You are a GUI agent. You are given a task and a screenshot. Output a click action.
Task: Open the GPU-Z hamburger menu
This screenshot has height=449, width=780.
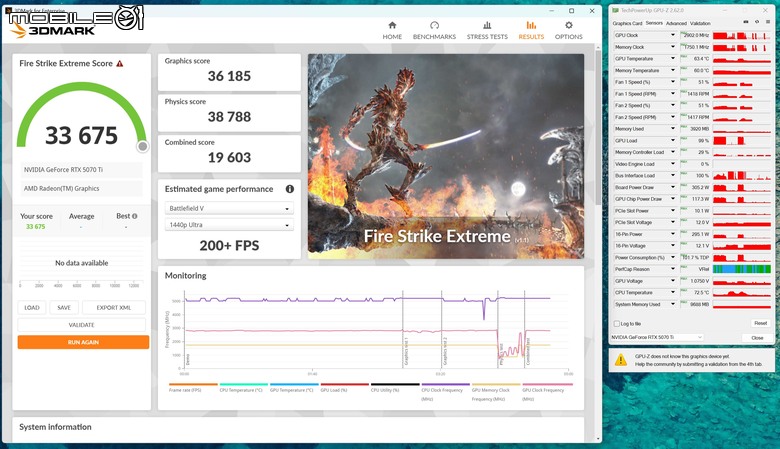768,22
